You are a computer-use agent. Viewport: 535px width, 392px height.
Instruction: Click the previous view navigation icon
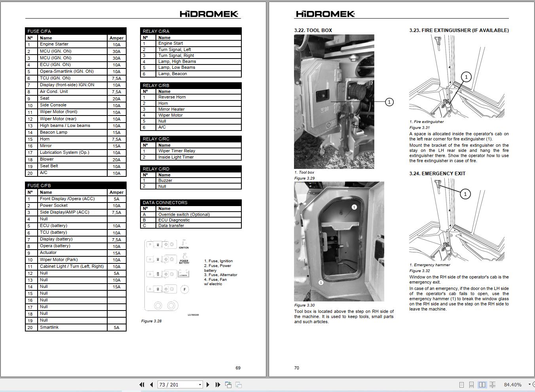point(228,384)
